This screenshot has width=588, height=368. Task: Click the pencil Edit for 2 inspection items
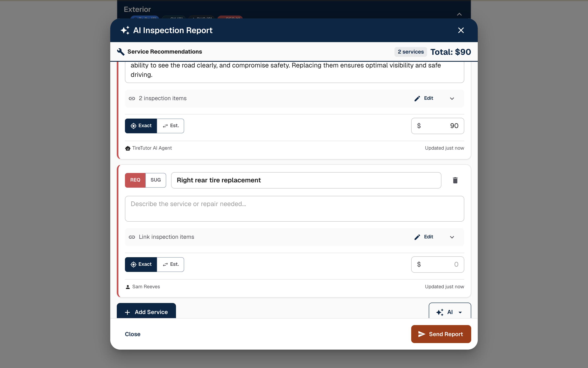click(x=424, y=98)
